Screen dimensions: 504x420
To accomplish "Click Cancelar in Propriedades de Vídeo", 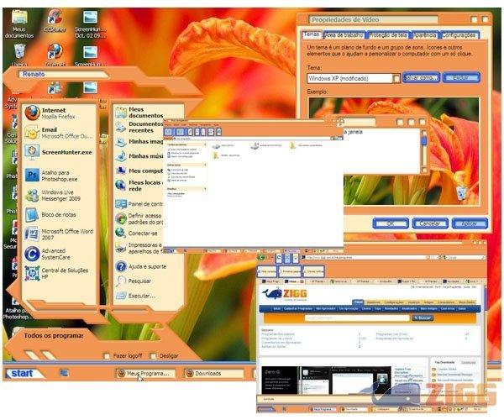I will tap(430, 223).
